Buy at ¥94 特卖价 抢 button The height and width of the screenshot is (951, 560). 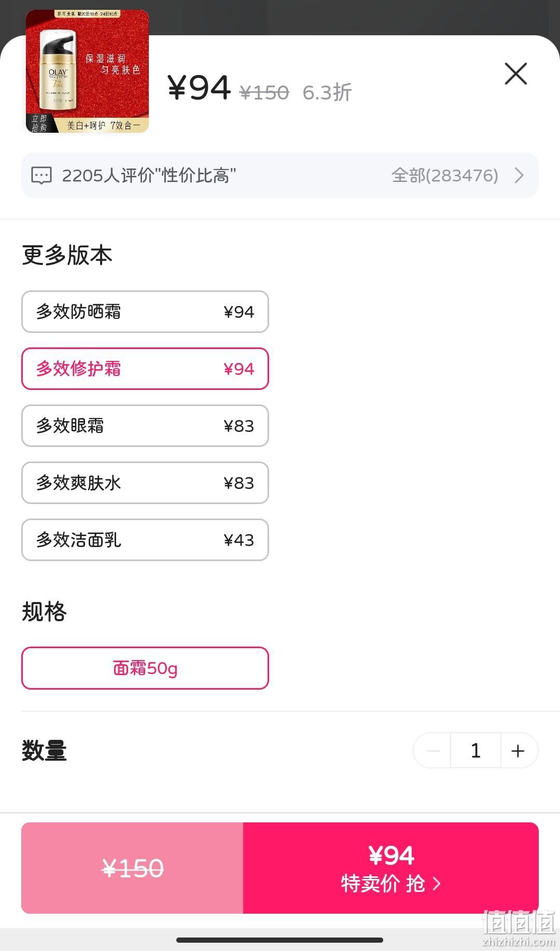click(x=391, y=868)
